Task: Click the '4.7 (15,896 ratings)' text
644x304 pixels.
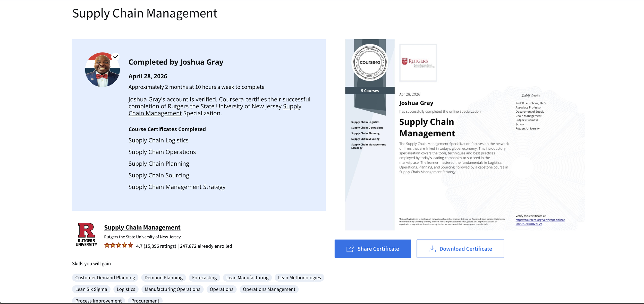Action: (x=156, y=246)
